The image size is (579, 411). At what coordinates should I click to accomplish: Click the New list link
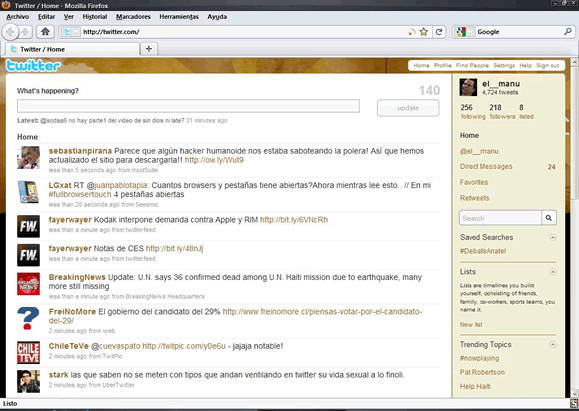click(x=471, y=325)
